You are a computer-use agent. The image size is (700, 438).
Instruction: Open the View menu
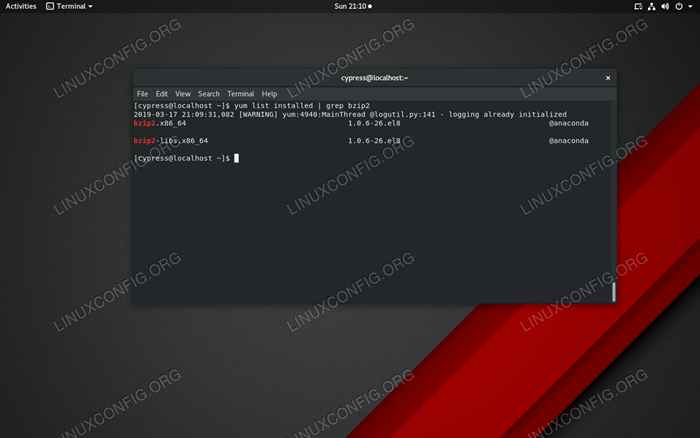pyautogui.click(x=183, y=94)
